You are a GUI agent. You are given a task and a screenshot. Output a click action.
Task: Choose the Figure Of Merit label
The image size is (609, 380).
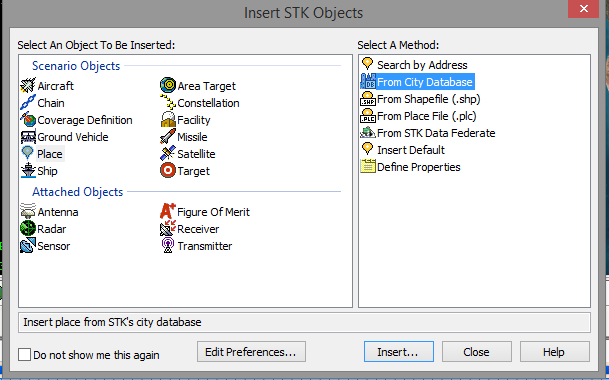[x=214, y=212]
